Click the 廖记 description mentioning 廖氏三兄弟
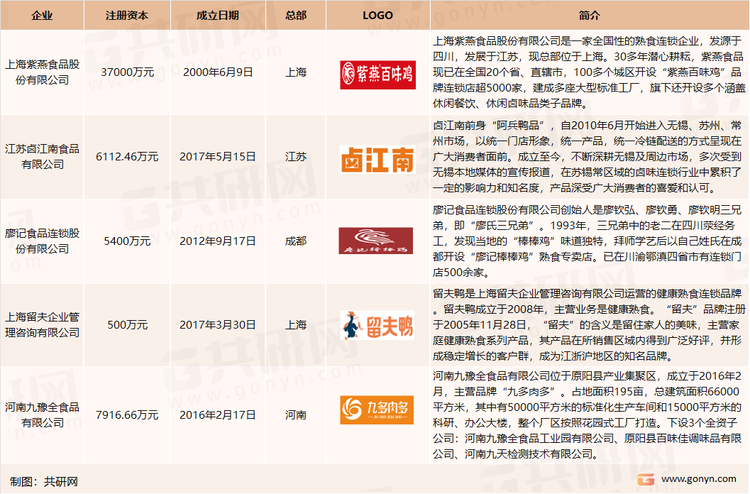Image resolution: width=750 pixels, height=494 pixels. point(588,241)
